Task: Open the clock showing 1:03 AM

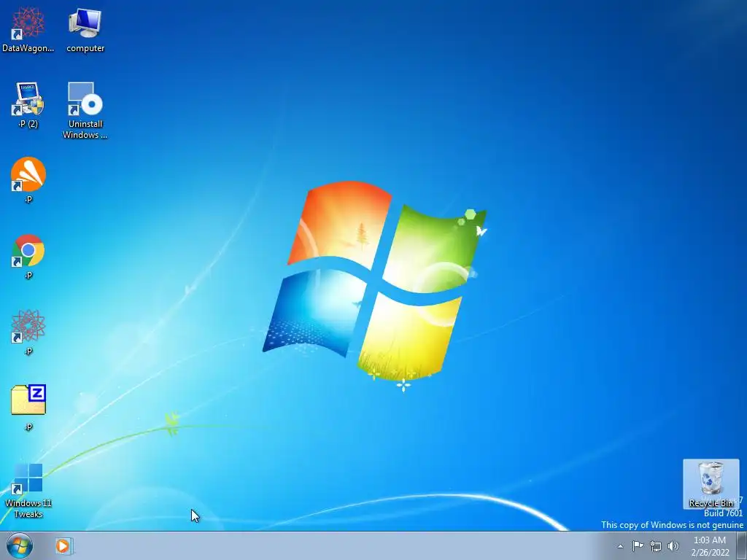Action: click(x=710, y=546)
